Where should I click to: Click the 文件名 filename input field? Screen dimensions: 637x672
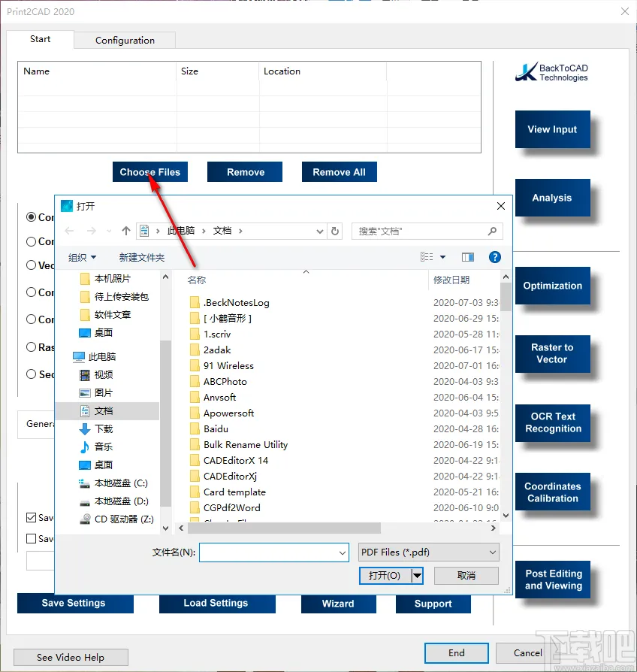(274, 552)
